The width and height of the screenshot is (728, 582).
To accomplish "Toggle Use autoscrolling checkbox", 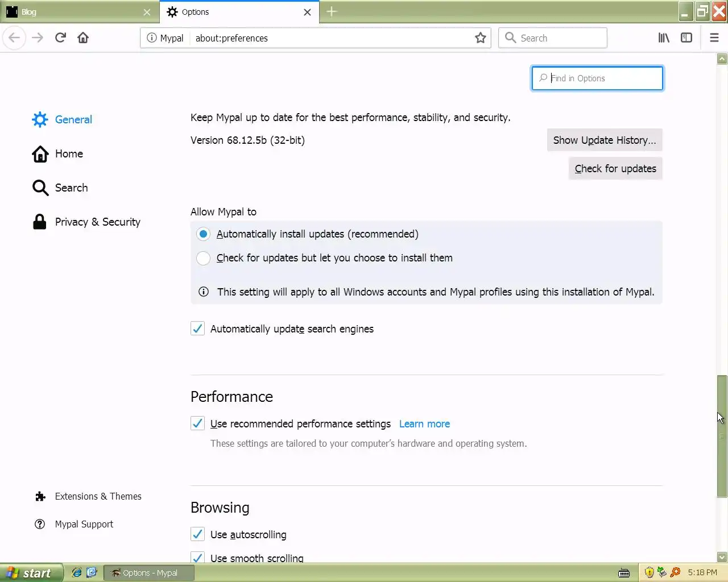I will click(x=197, y=535).
